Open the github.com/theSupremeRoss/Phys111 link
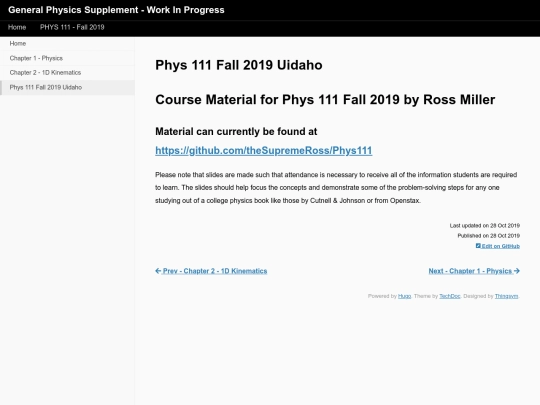The width and height of the screenshot is (540, 405). pos(263,150)
